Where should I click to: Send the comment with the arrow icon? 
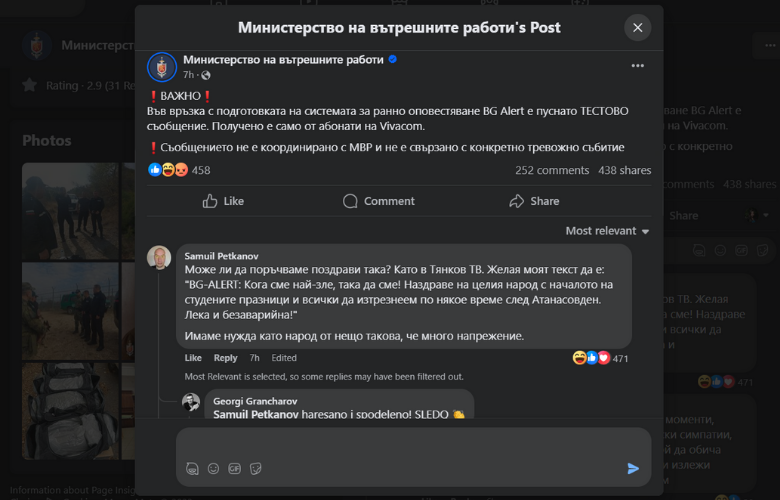pos(632,468)
